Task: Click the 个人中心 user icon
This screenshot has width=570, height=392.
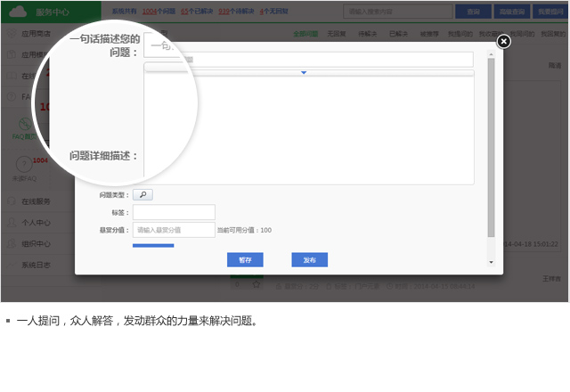Action: [11, 223]
